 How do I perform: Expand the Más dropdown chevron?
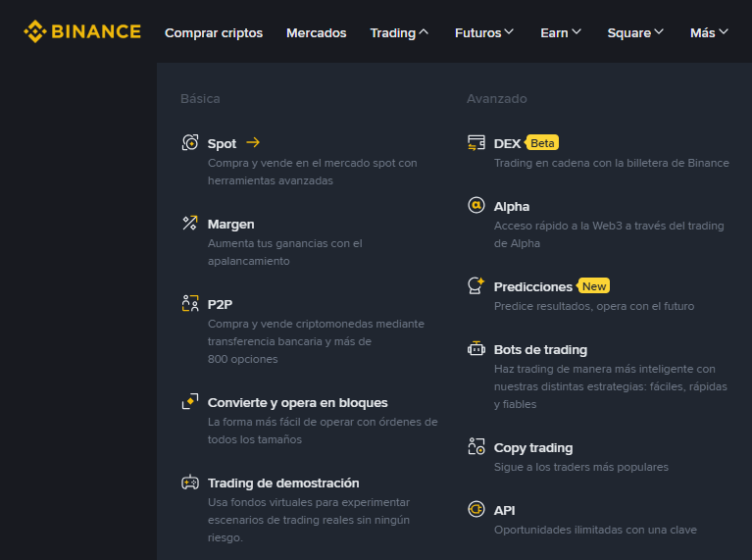pos(724,31)
